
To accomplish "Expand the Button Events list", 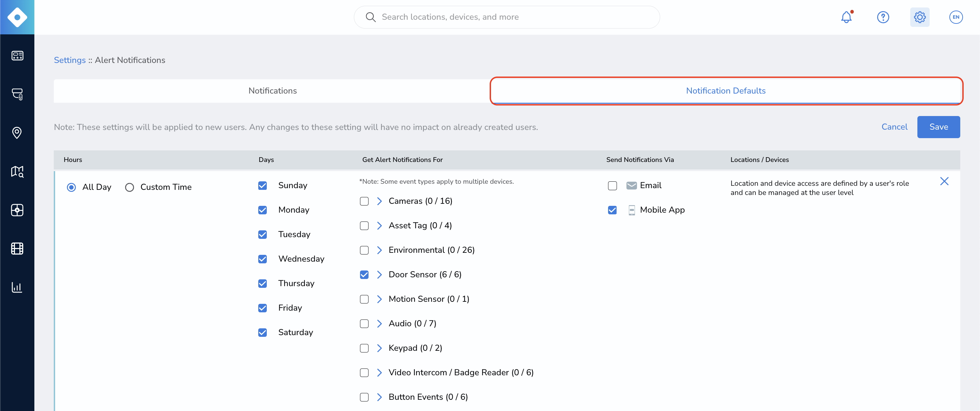I will [379, 397].
